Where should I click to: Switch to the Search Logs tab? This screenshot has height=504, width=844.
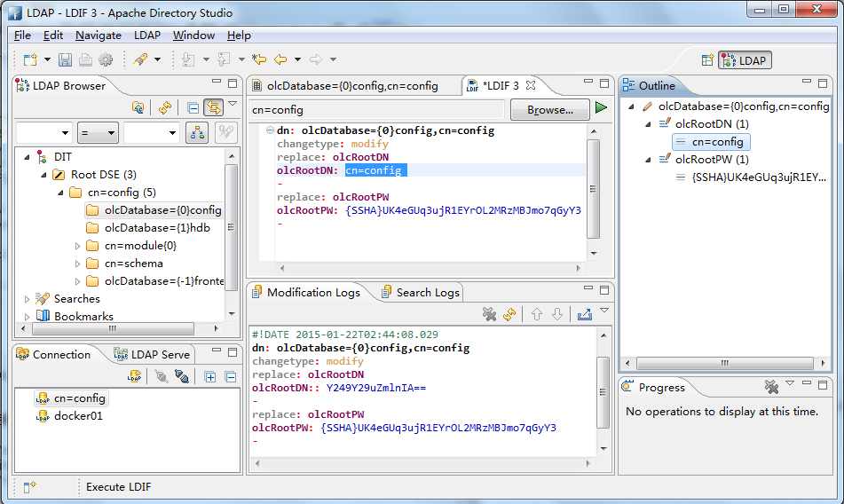point(420,292)
